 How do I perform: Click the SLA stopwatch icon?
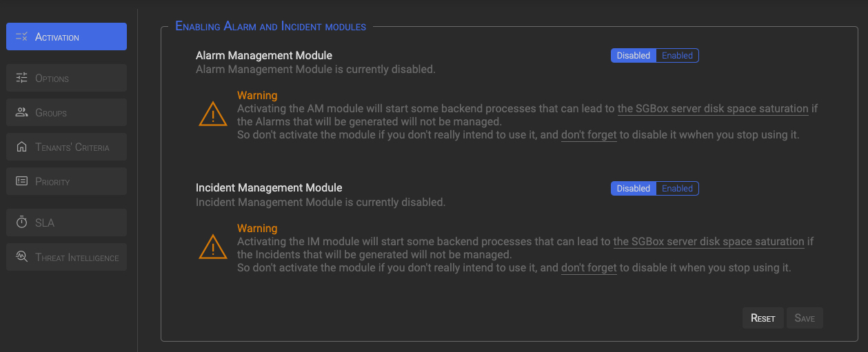[x=21, y=222]
